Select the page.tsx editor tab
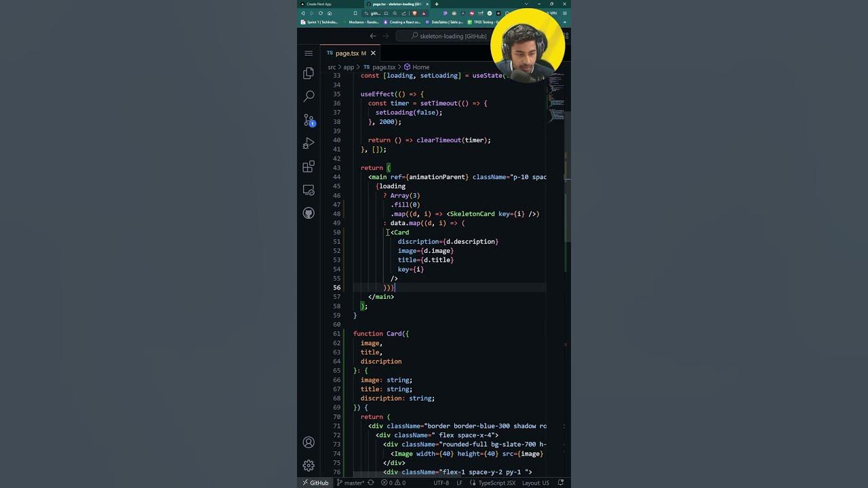The image size is (868, 488). point(350,53)
